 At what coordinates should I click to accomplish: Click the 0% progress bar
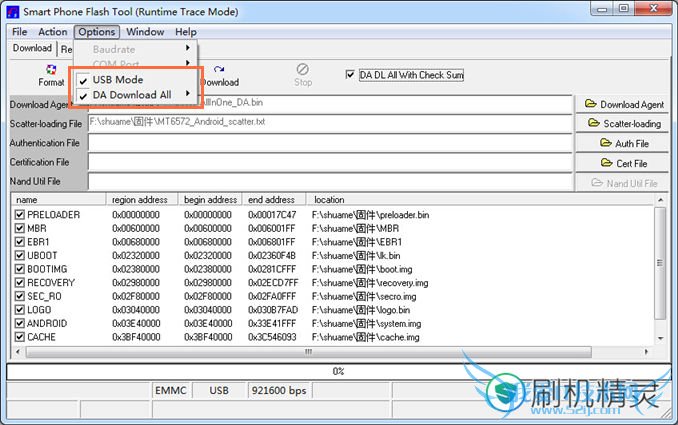339,371
